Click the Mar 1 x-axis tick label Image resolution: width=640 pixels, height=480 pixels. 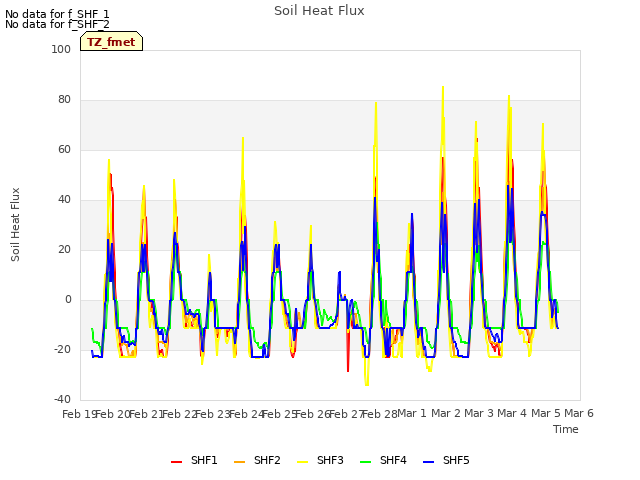click(x=412, y=413)
